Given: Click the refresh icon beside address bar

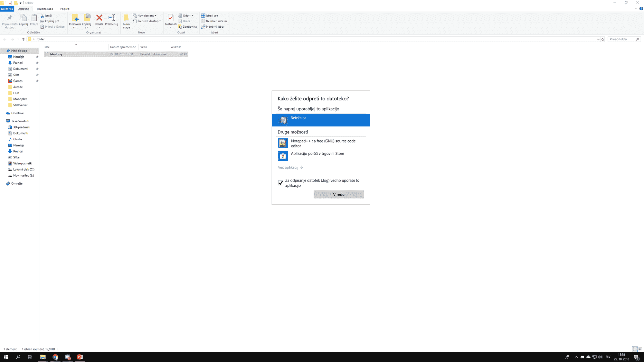Looking at the screenshot, I should coord(603,39).
